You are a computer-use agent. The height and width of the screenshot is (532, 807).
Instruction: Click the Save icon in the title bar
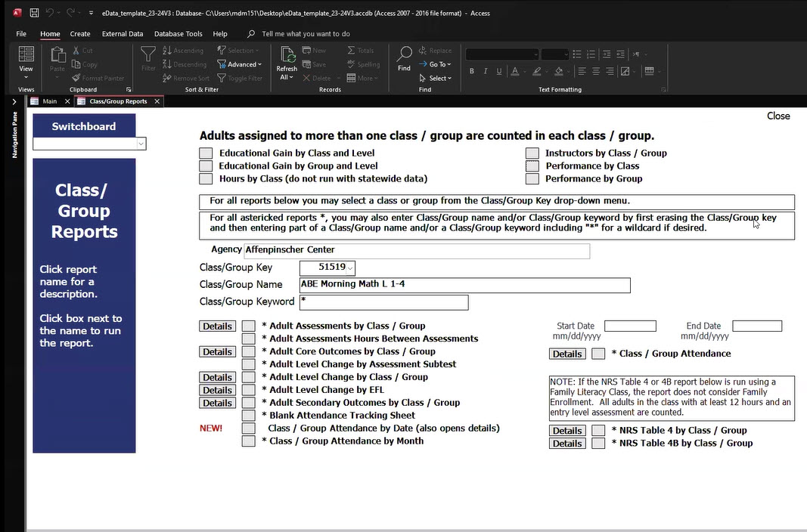click(34, 13)
